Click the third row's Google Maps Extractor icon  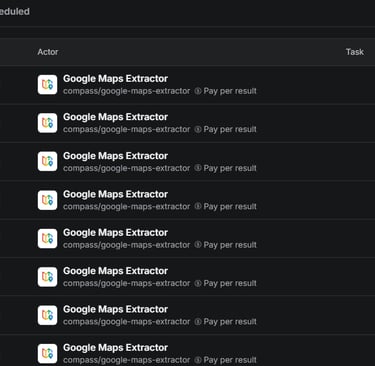coord(47,161)
